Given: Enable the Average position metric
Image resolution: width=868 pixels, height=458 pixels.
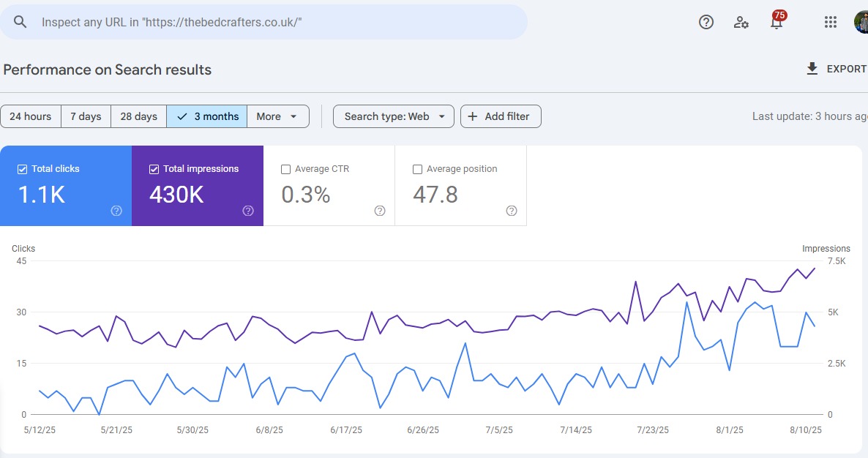Looking at the screenshot, I should click(x=417, y=169).
